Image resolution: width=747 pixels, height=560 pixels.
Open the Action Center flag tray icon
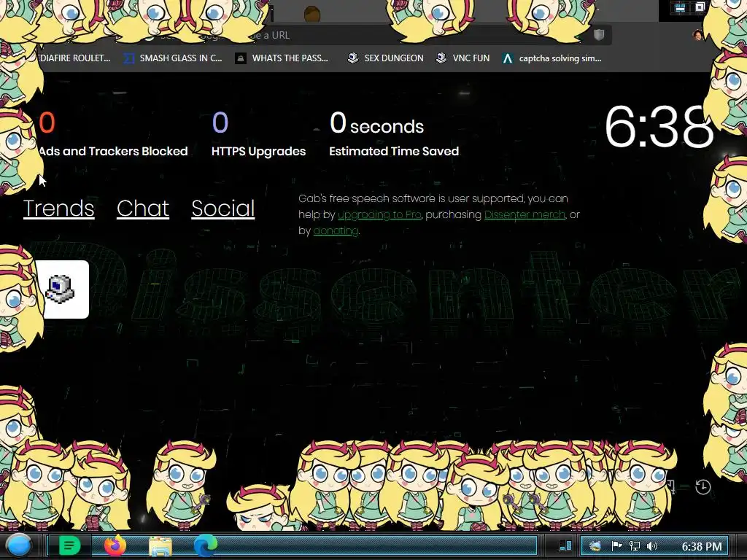[616, 546]
